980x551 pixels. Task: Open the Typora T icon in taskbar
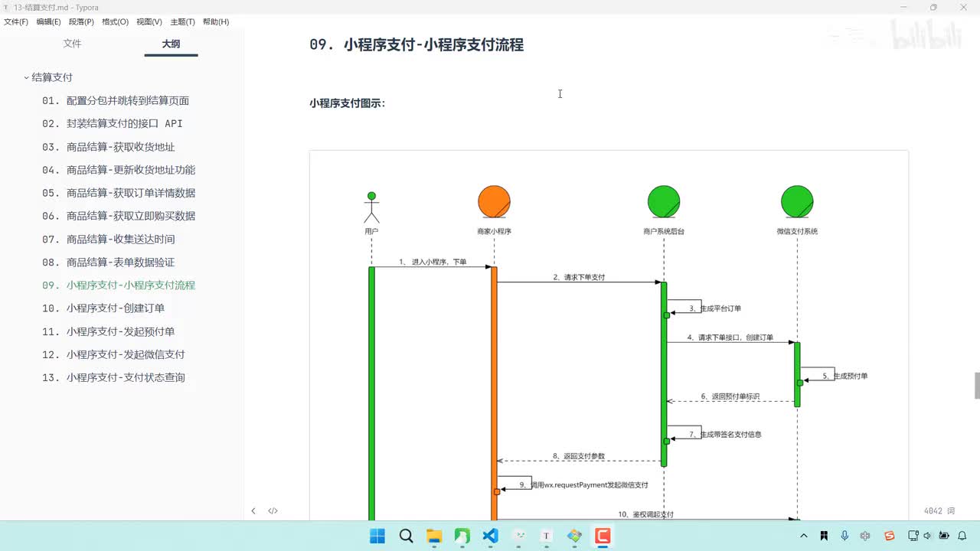[547, 536]
